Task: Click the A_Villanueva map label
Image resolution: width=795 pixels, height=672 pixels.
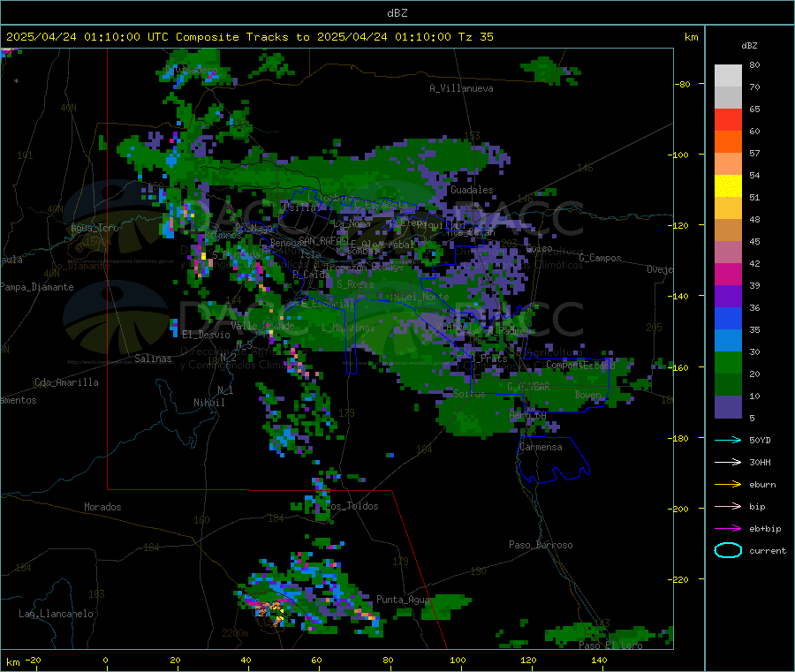Action: [461, 88]
